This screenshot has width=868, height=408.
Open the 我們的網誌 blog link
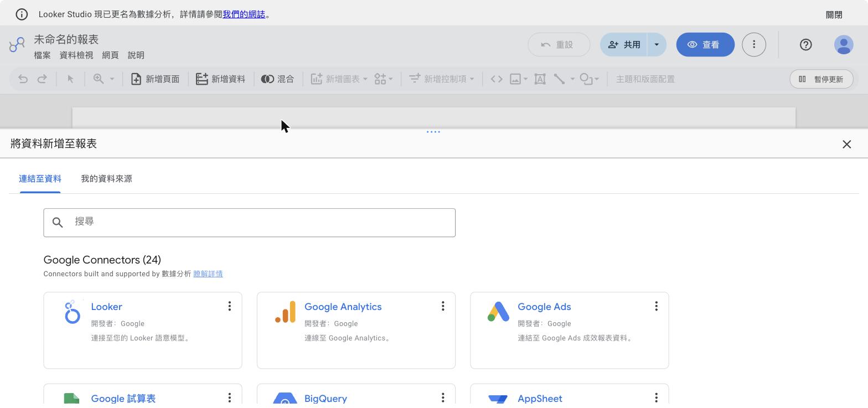[244, 14]
